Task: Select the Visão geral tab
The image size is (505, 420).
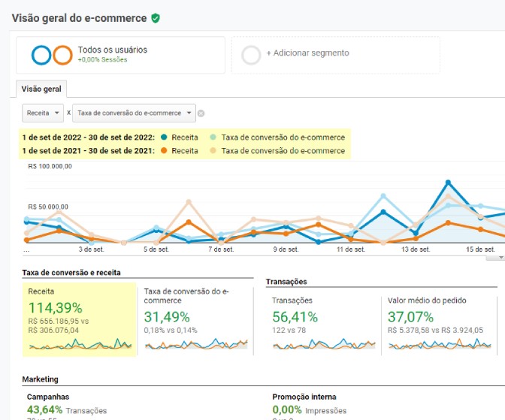Action: (x=41, y=89)
